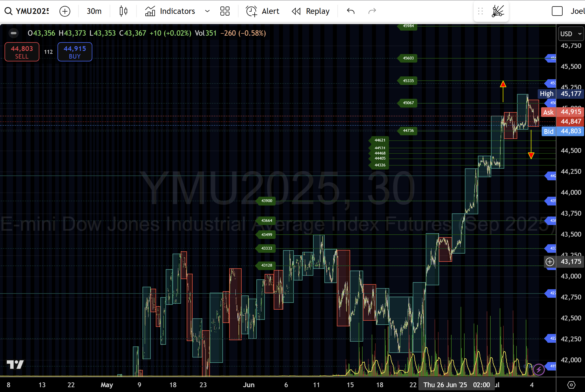Screen dimensions: 585x392
Task: Collapse the chart legend with minus button
Action: point(13,33)
